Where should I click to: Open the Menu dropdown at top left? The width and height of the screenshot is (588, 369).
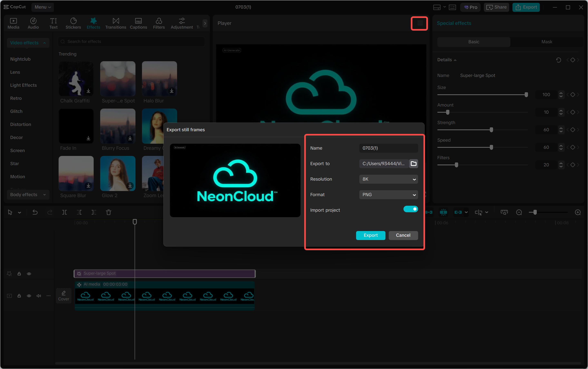tap(42, 7)
